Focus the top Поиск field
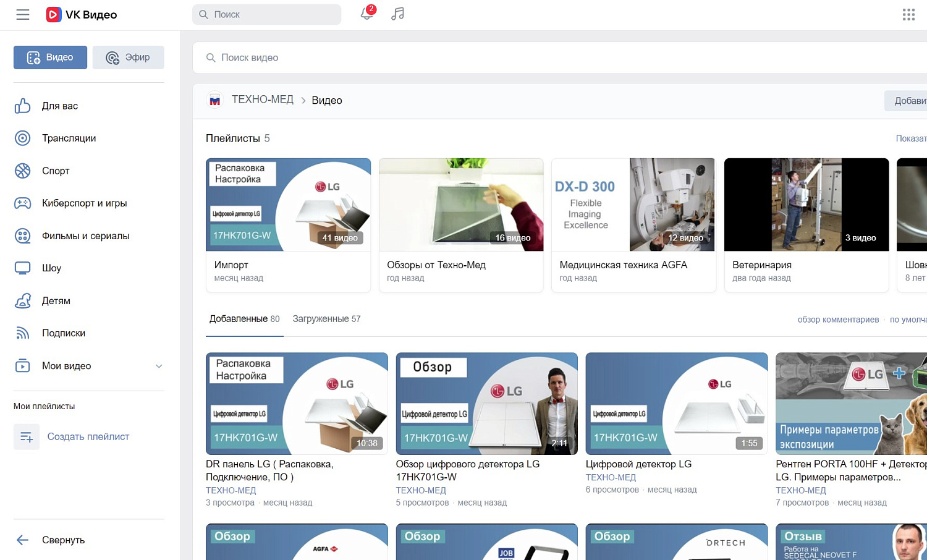This screenshot has width=927, height=560. coord(267,14)
